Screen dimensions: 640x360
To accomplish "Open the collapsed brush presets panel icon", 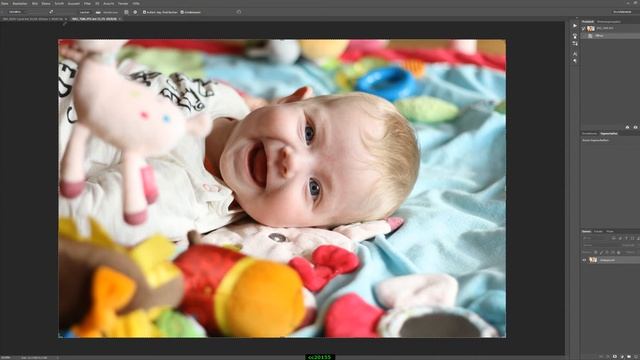I will pyautogui.click(x=575, y=36).
